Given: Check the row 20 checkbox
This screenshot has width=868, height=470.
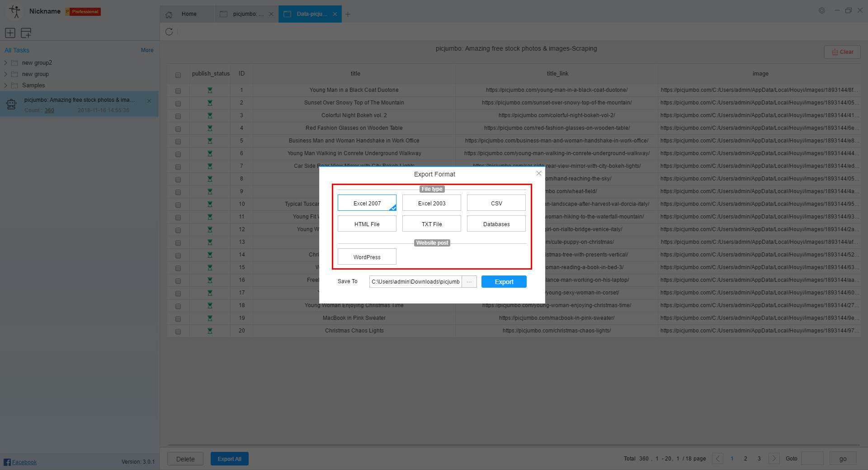Looking at the screenshot, I should (x=178, y=332).
